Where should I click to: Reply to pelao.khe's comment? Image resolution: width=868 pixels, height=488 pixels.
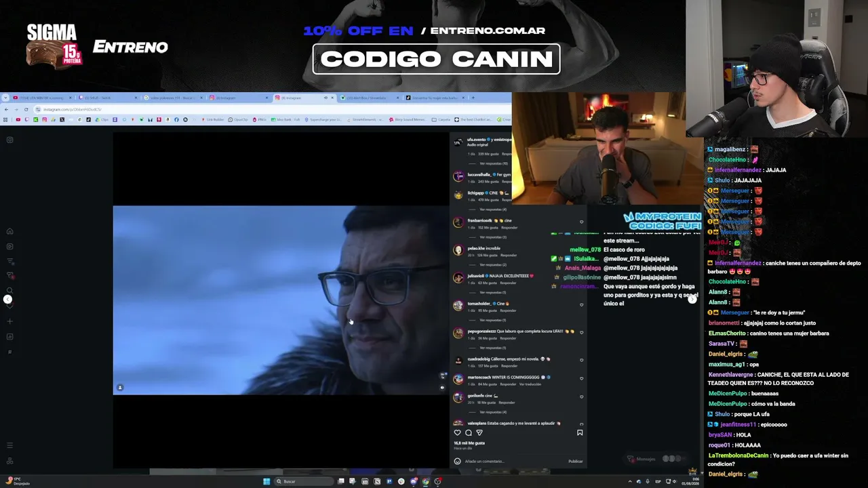(x=509, y=255)
